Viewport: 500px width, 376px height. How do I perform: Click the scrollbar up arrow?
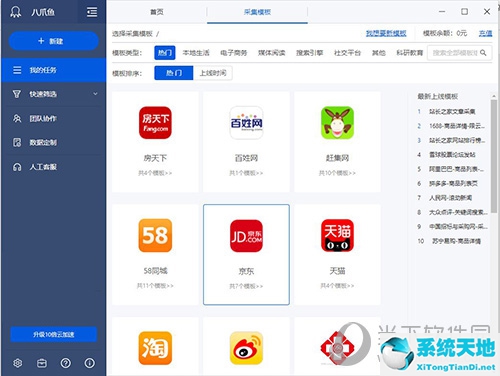click(x=494, y=96)
